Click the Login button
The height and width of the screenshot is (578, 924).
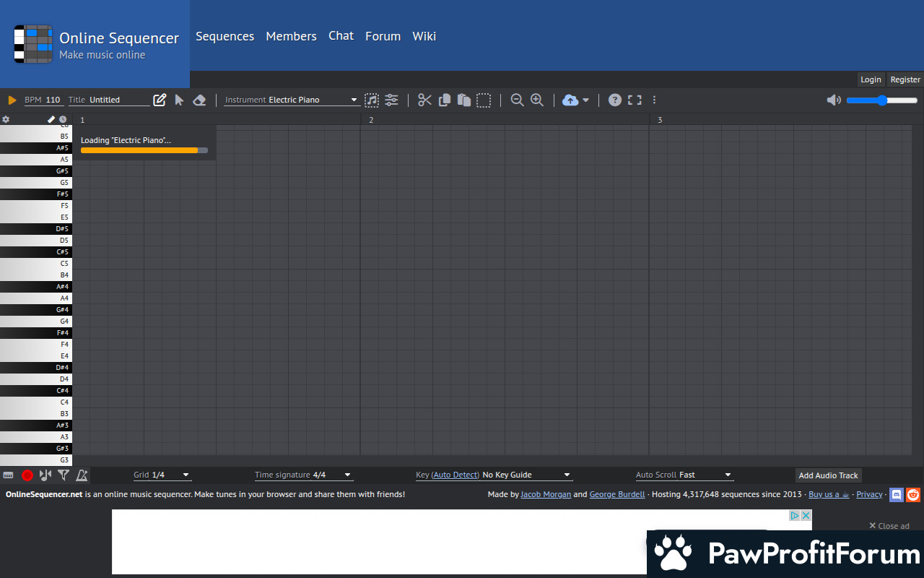(x=871, y=79)
